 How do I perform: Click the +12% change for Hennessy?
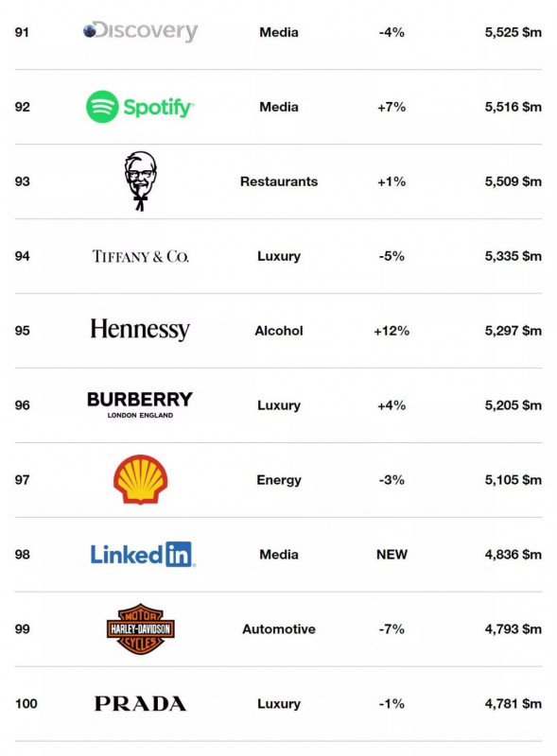coord(392,331)
